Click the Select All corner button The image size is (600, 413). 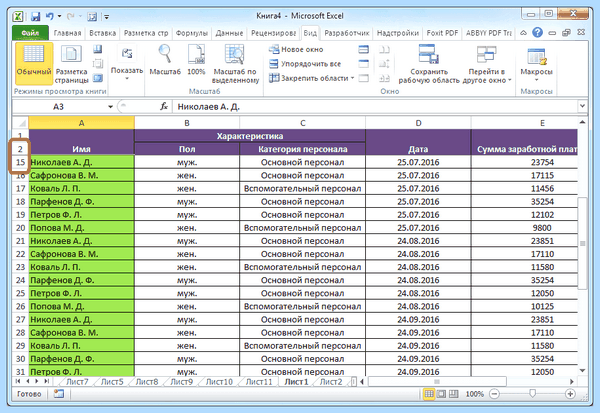point(21,123)
